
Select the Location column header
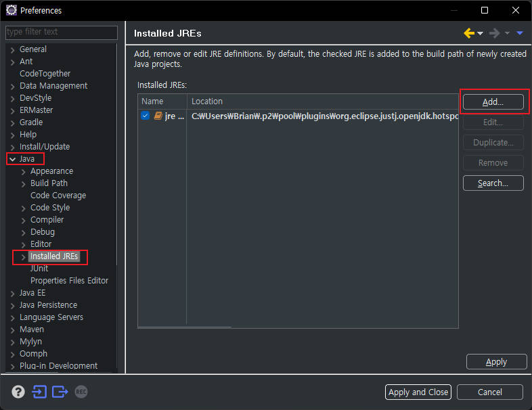click(x=322, y=101)
